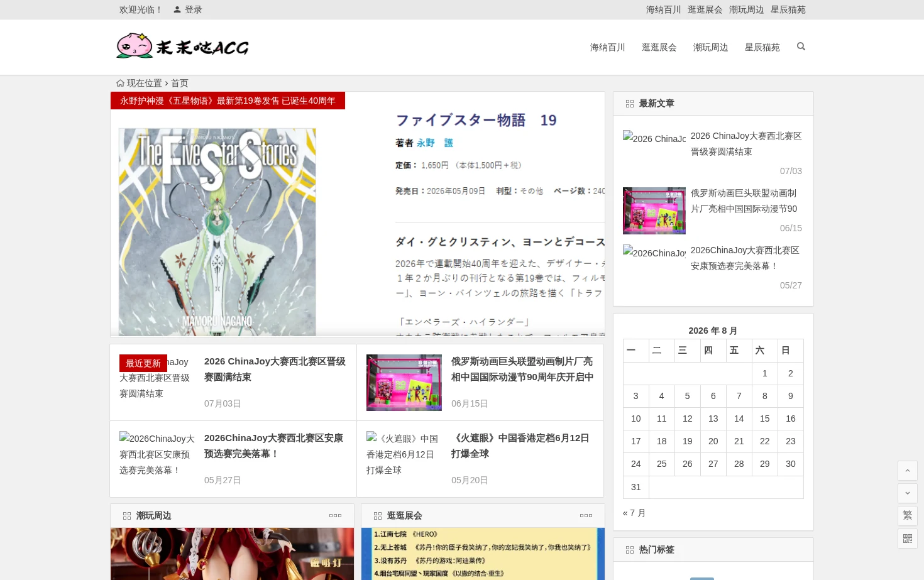
Task: Click the 07/03 date in sidebar
Action: [791, 171]
